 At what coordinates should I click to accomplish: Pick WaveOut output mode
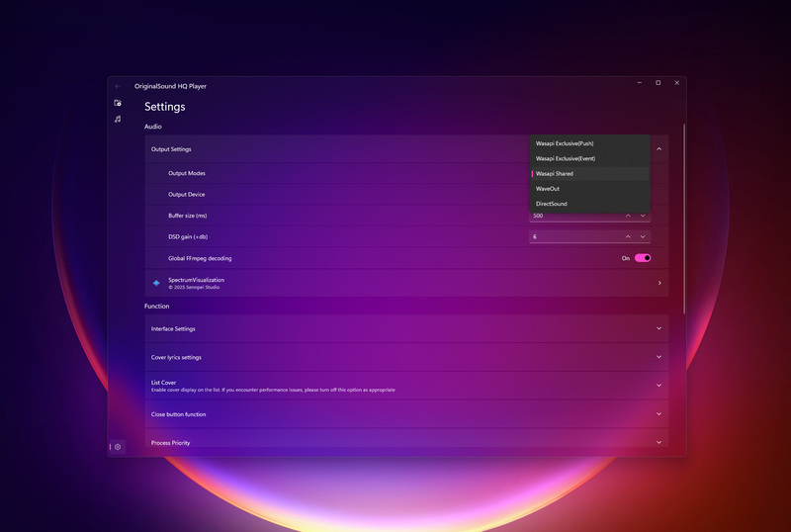[589, 189]
